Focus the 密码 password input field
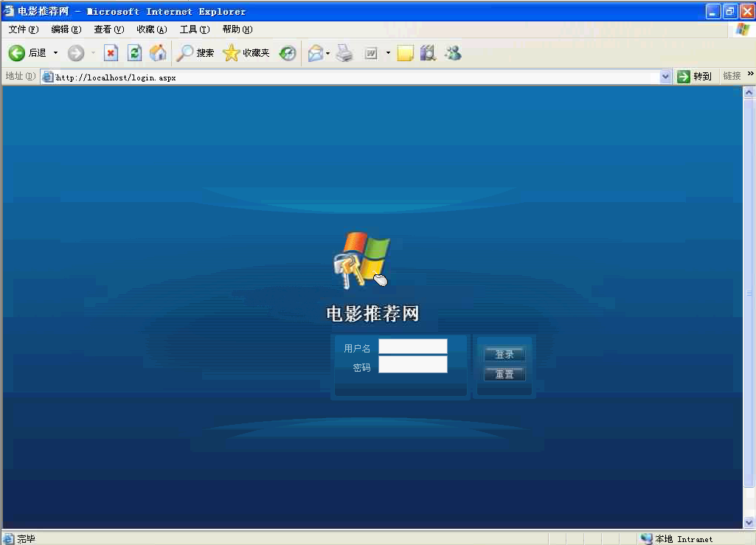756x545 pixels. point(413,364)
